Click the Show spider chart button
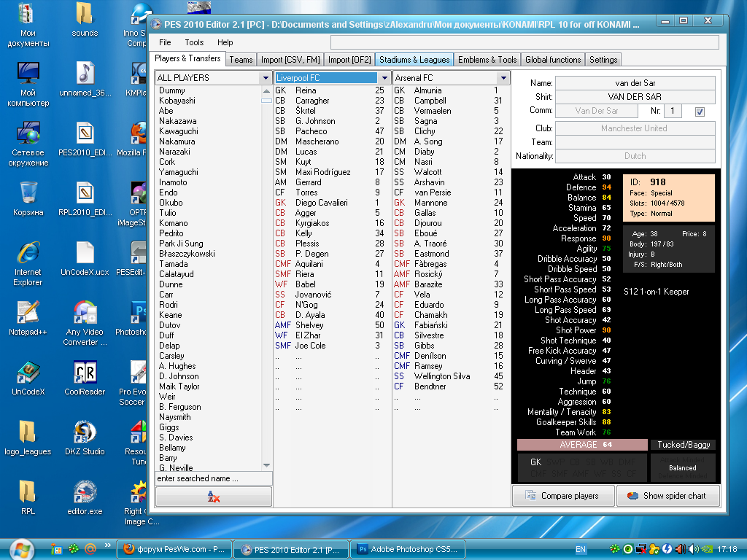The height and width of the screenshot is (560, 747). (x=668, y=496)
